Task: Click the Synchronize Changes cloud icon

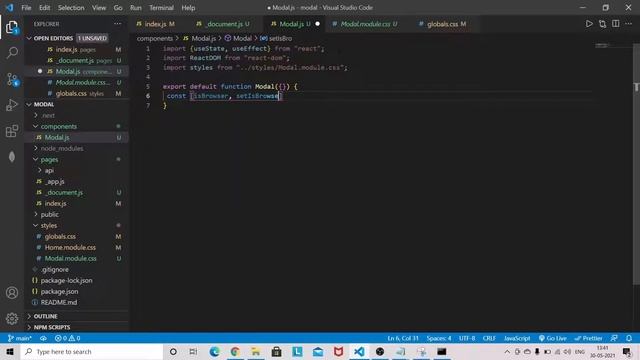Action: (43, 338)
